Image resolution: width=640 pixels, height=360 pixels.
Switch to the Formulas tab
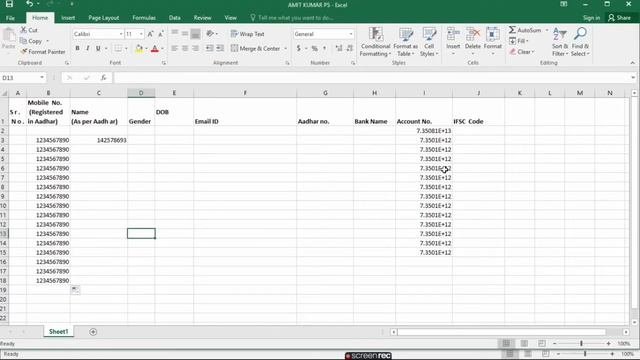pos(144,18)
